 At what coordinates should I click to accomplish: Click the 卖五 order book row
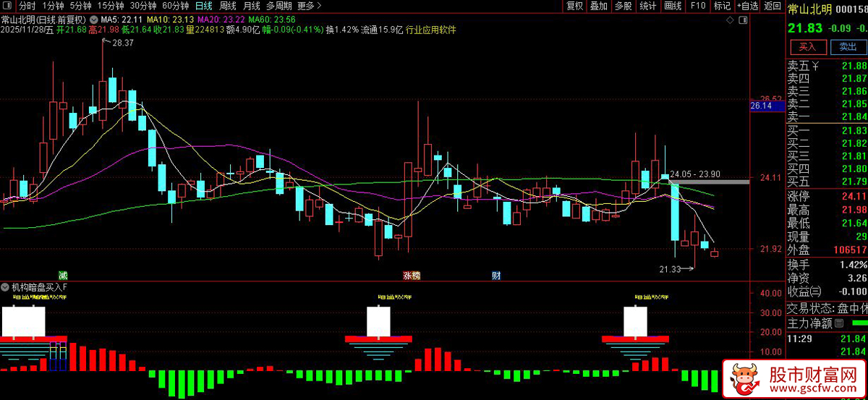point(827,66)
